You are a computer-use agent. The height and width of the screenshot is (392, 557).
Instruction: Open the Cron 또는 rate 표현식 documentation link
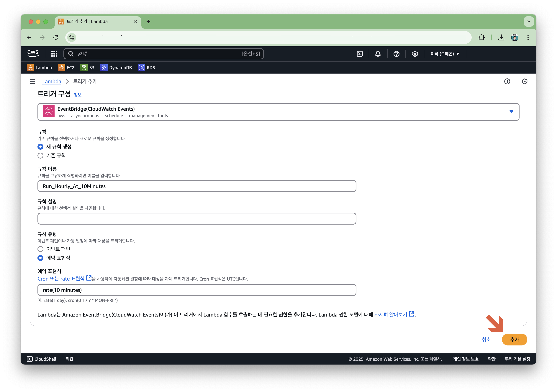[64, 279]
